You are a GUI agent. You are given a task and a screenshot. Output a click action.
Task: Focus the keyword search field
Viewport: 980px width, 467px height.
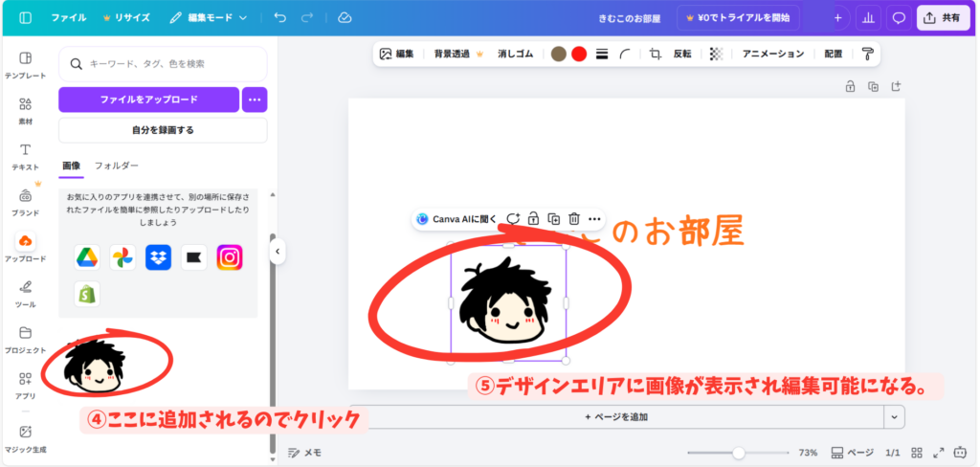coord(163,63)
